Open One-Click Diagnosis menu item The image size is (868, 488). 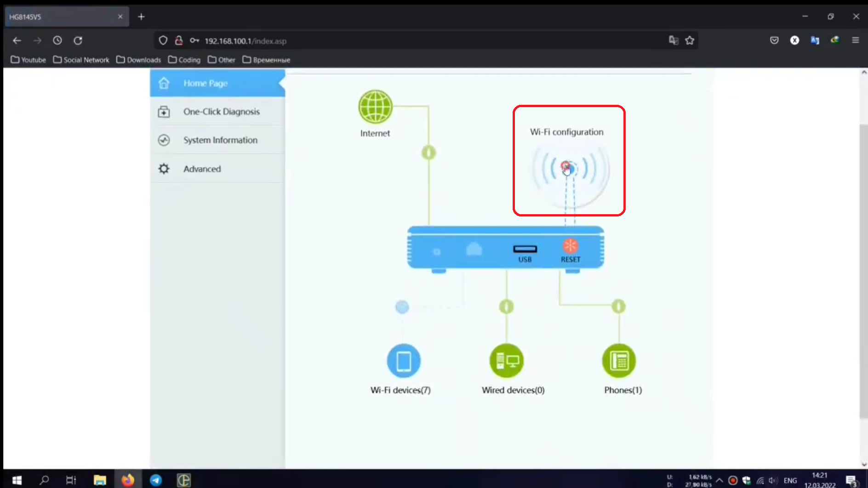point(221,112)
